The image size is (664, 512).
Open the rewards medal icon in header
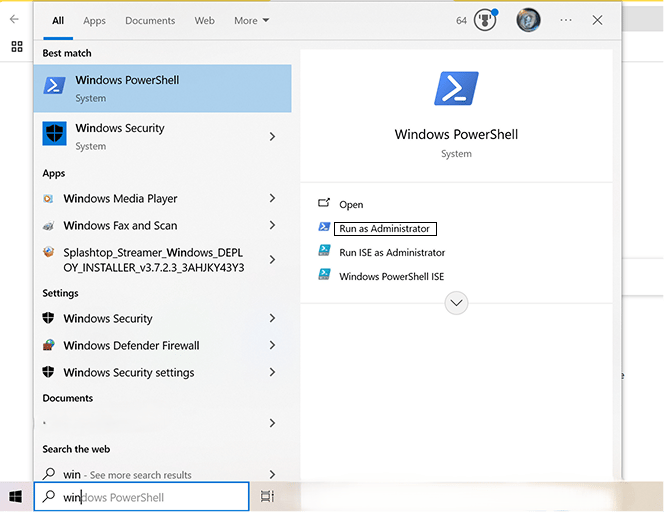485,20
